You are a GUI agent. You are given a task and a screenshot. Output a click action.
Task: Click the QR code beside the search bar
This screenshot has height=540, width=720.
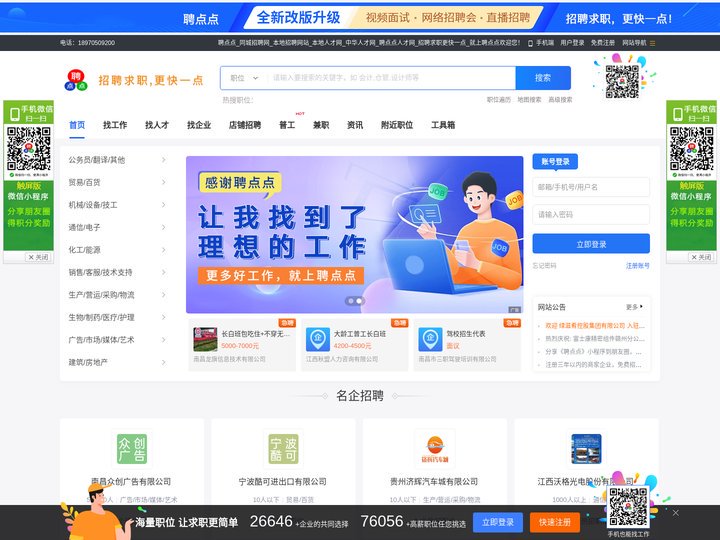click(622, 82)
